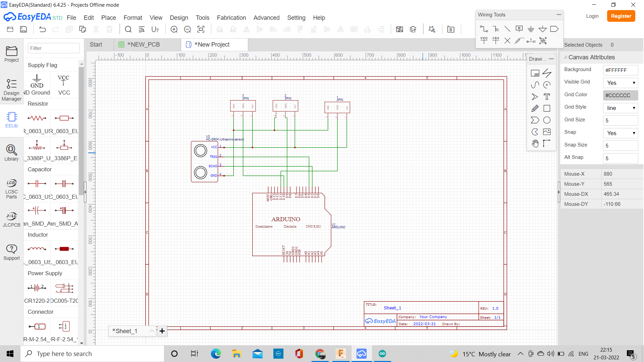Click the Filter input in the library panel

coord(53,48)
